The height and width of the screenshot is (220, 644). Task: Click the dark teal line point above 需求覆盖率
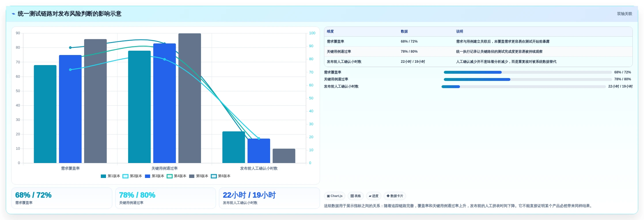tap(70, 48)
